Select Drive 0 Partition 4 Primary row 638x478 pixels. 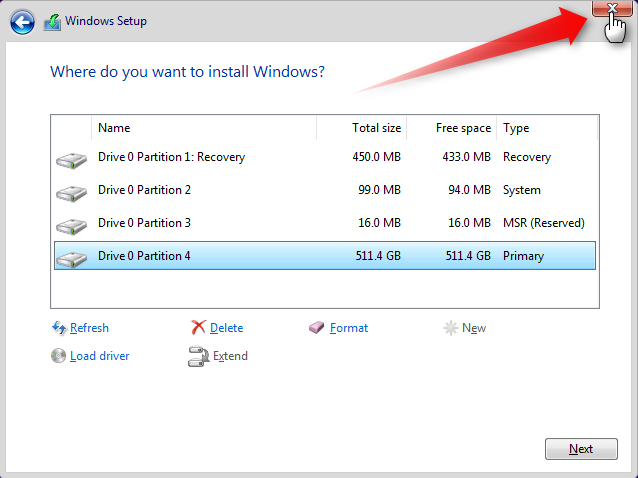click(325, 256)
